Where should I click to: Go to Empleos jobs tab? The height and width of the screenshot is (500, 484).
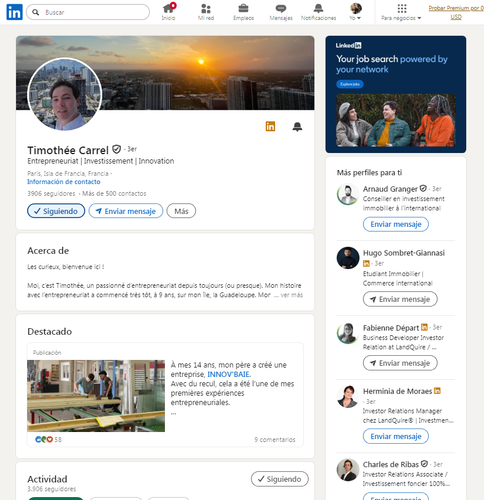coord(244,12)
